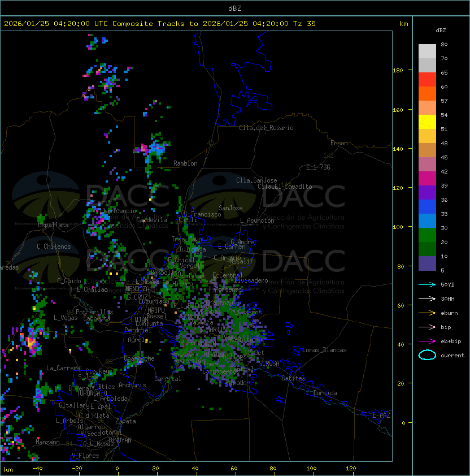Click the Anchoris map label
Screen dimensions: 470x476
[132, 385]
